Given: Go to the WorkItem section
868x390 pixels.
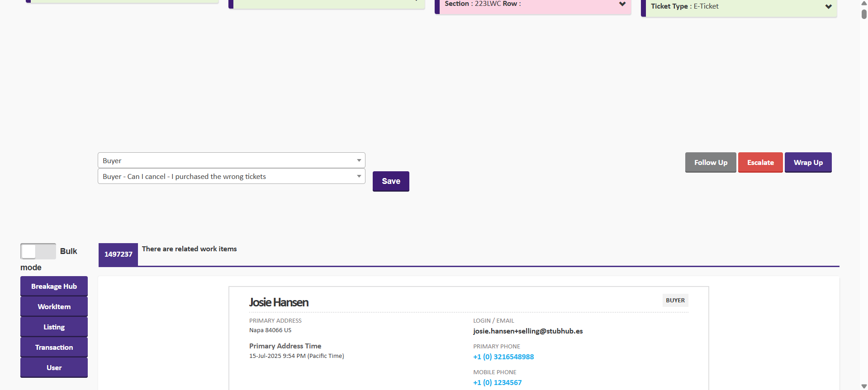Looking at the screenshot, I should (54, 307).
